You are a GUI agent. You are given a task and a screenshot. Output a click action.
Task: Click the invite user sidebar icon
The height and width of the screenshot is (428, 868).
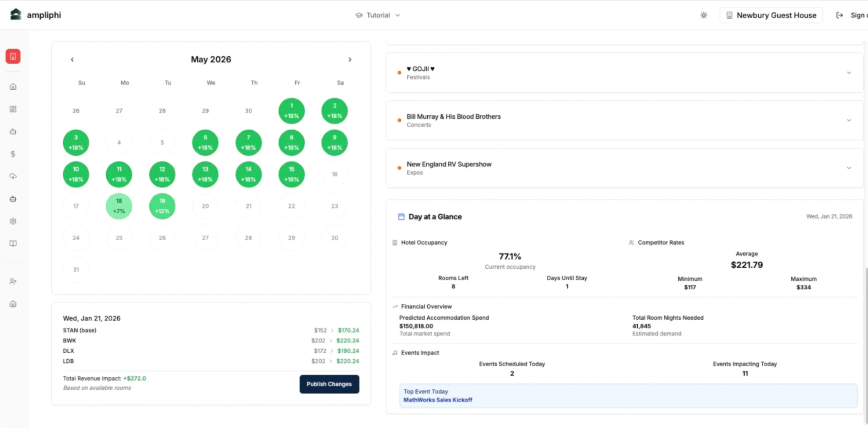tap(13, 281)
